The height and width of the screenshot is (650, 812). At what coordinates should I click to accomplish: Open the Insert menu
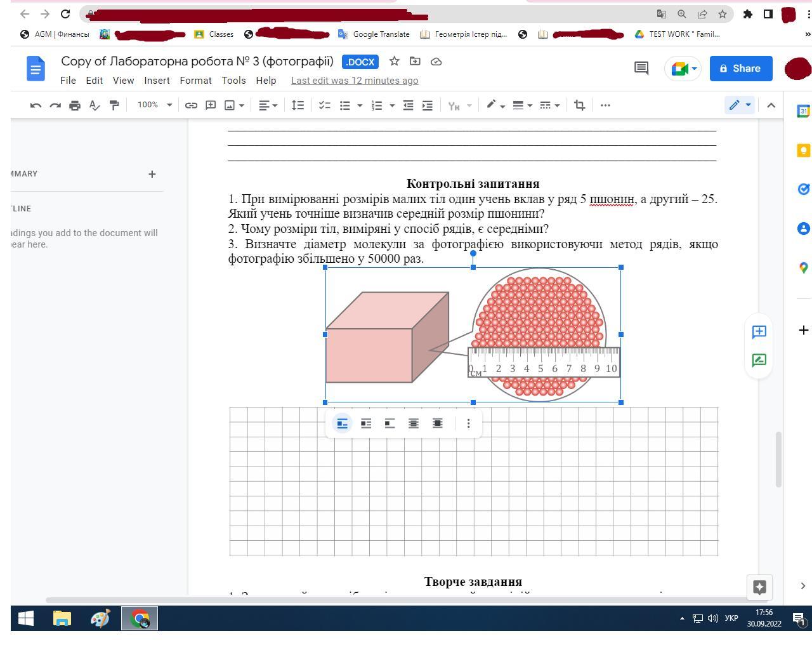[x=157, y=81]
